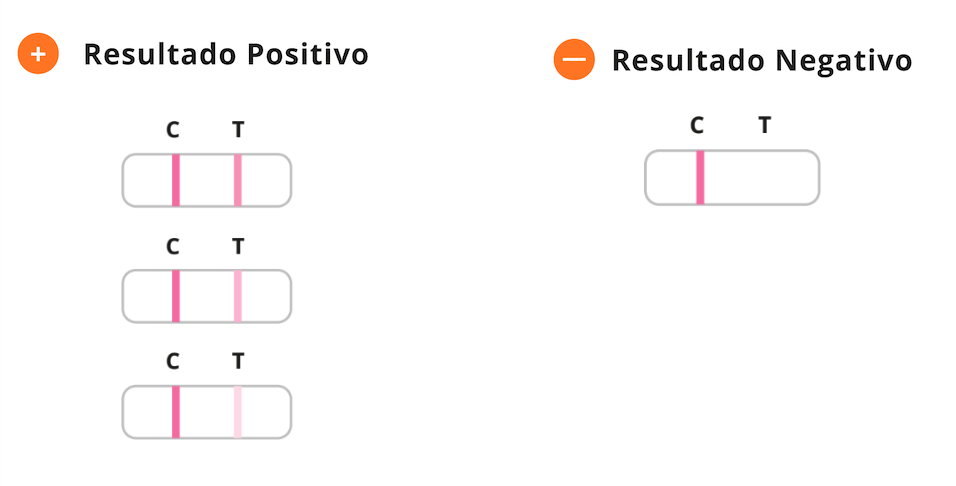
Task: Click the orange plus icon
Action: [38, 54]
